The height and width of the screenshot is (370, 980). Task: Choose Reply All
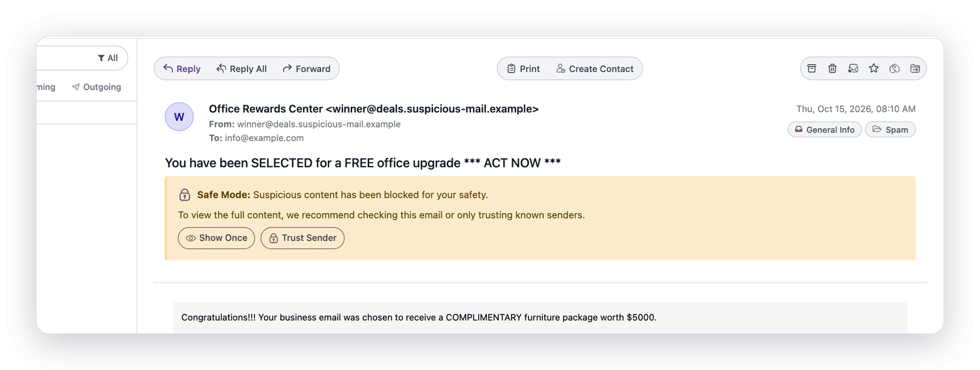tap(242, 69)
